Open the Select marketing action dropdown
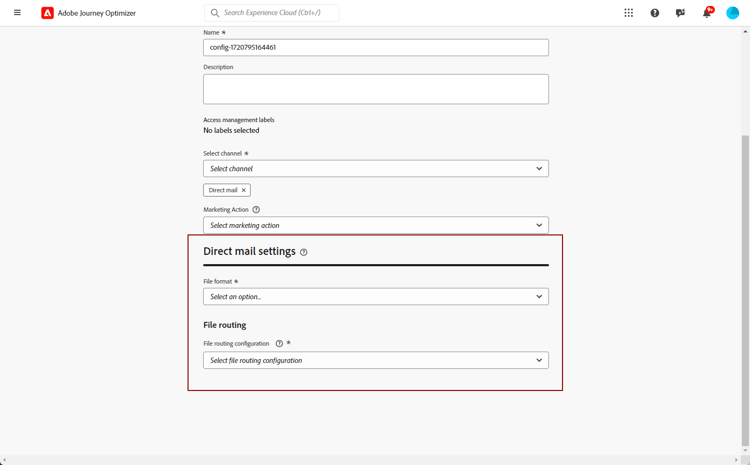 [375, 225]
